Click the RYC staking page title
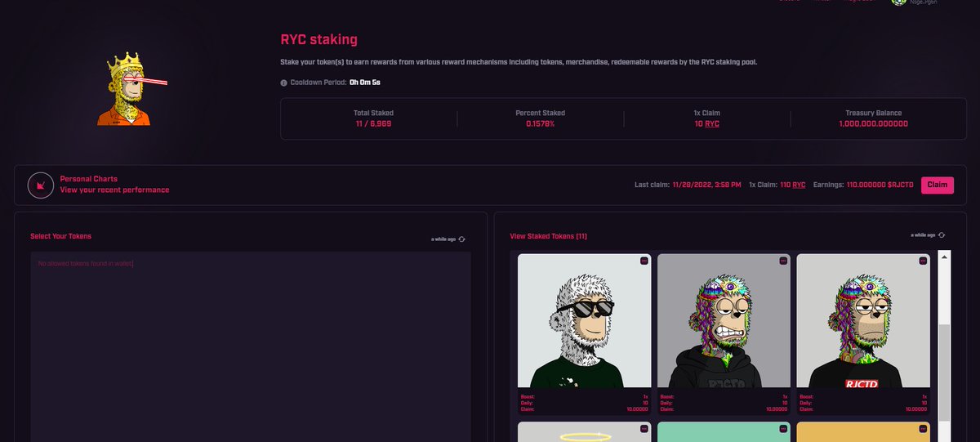This screenshot has height=442, width=980. [x=319, y=39]
